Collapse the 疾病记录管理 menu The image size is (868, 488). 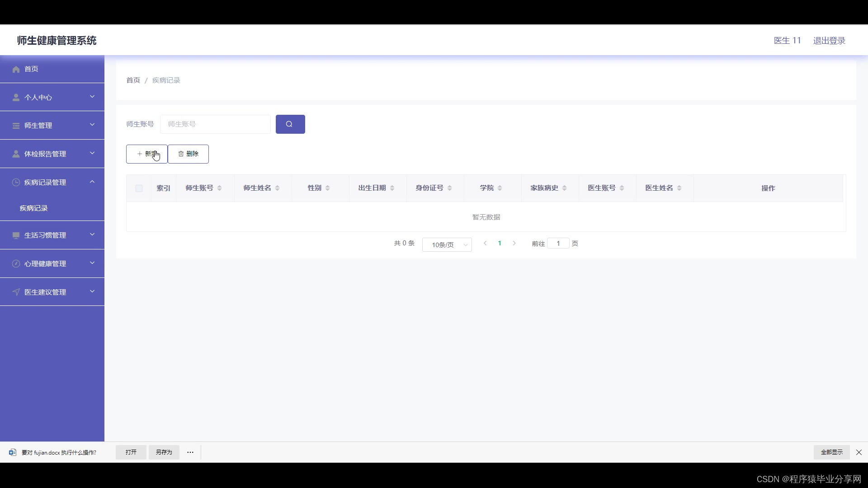point(52,182)
